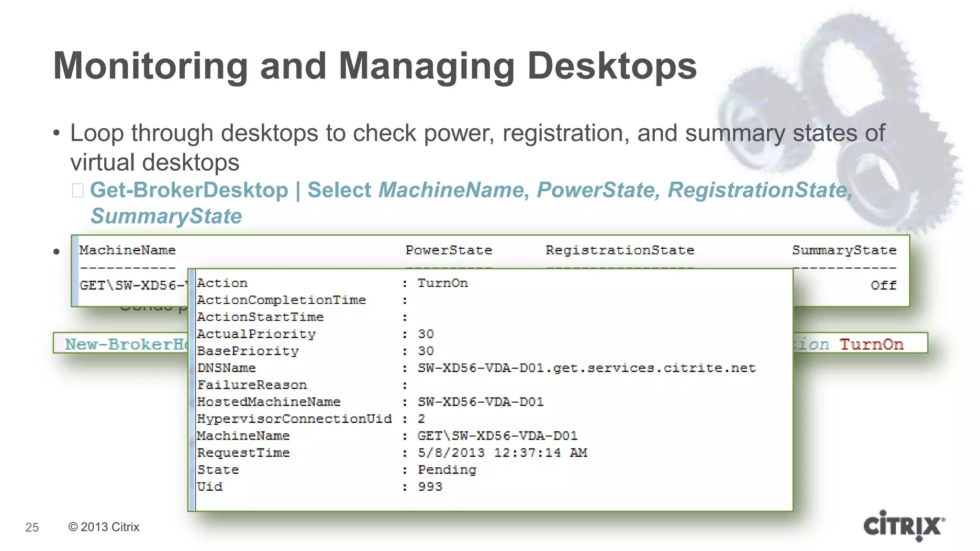Click the slide number 25
This screenshot has width=980, height=551.
(32, 527)
